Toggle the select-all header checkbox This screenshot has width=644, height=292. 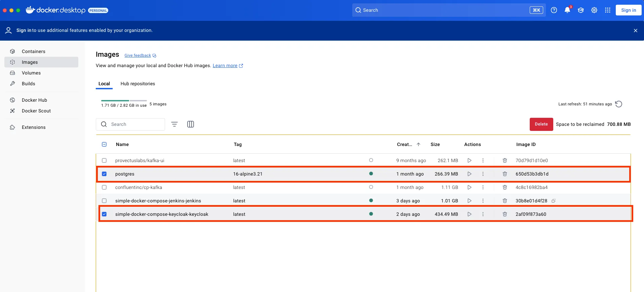click(x=104, y=144)
